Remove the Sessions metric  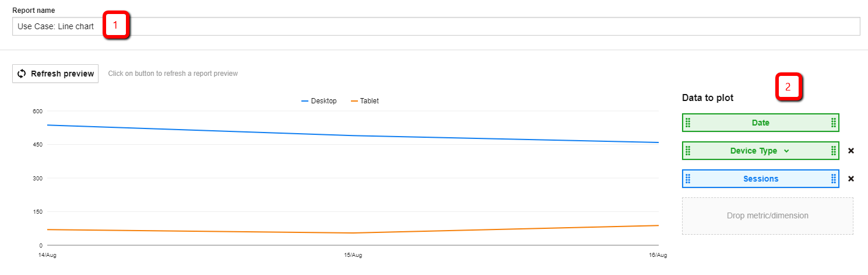click(x=851, y=179)
